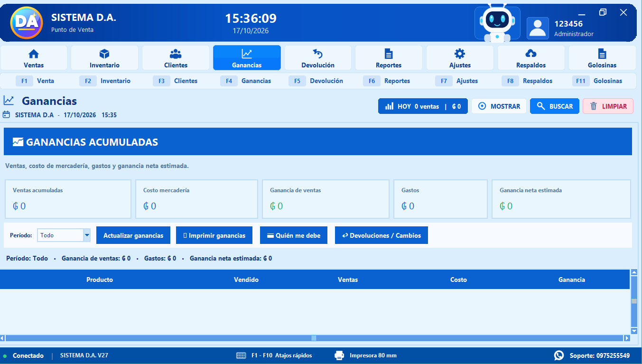Open Golosinas via its document icon
Image resolution: width=642 pixels, height=364 pixels.
pyautogui.click(x=602, y=54)
